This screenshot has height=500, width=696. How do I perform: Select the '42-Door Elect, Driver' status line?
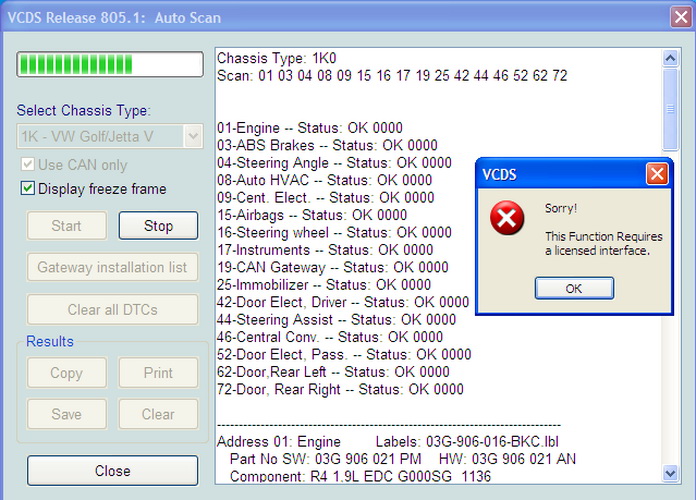[x=343, y=302]
